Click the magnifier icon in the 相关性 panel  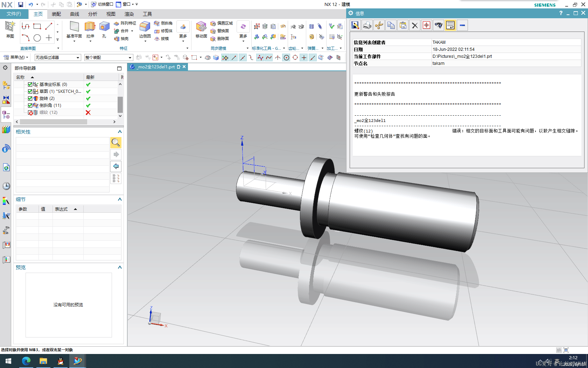pyautogui.click(x=116, y=143)
